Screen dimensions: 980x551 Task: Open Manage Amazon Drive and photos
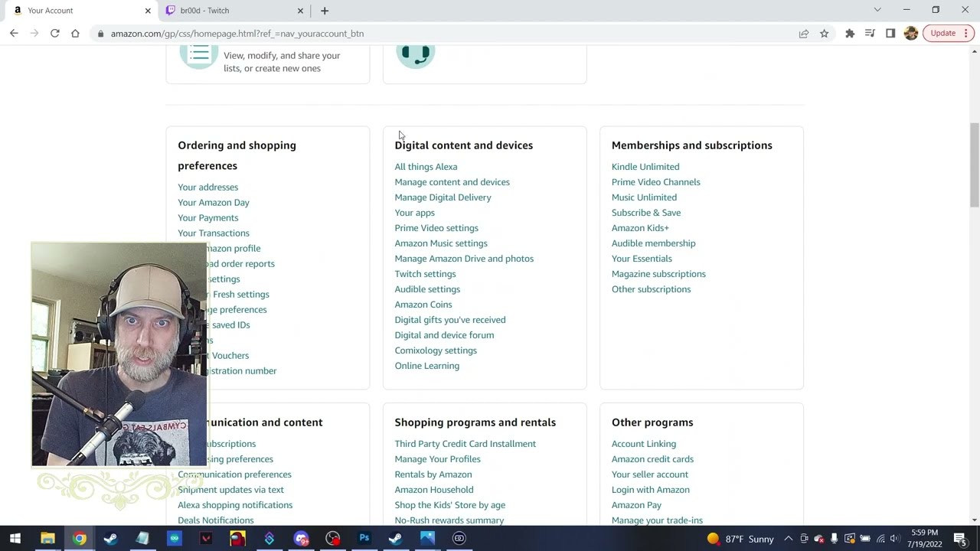tap(464, 258)
